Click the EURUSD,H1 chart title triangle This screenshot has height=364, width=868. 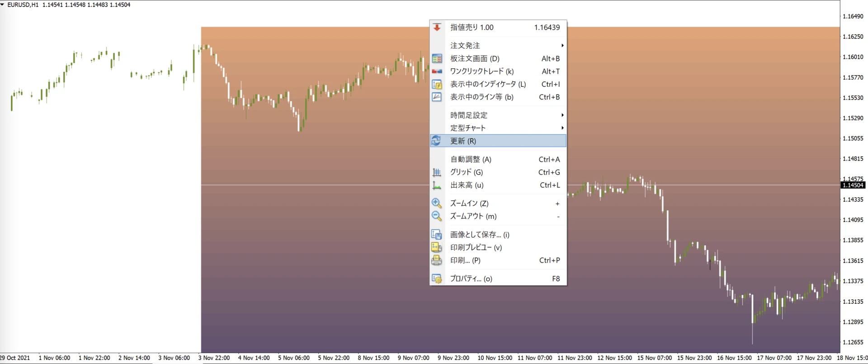pos(3,5)
